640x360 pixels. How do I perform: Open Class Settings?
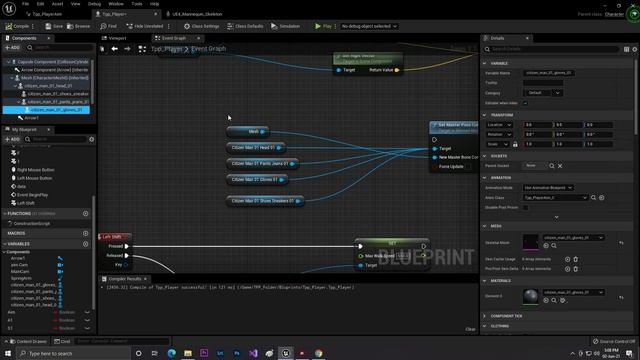coord(201,26)
